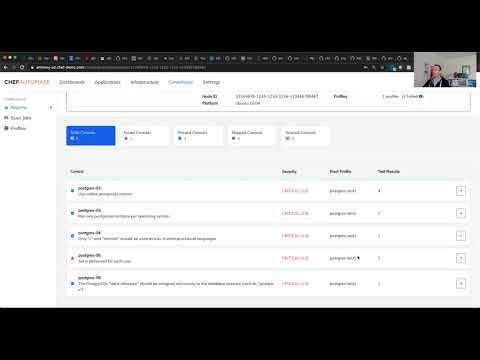The image size is (480, 360).
Task: Click the CRITICAL severity of postgres-02
Action: (x=295, y=191)
